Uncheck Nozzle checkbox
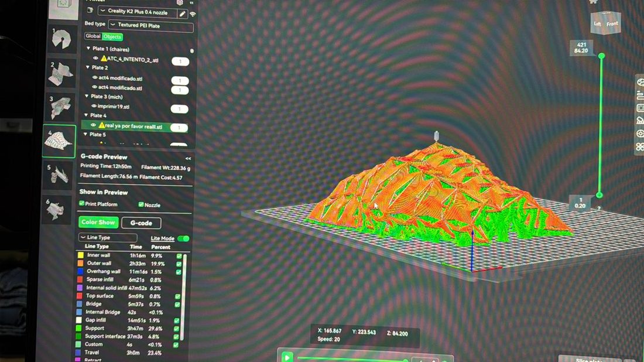The image size is (644, 362). click(x=141, y=204)
